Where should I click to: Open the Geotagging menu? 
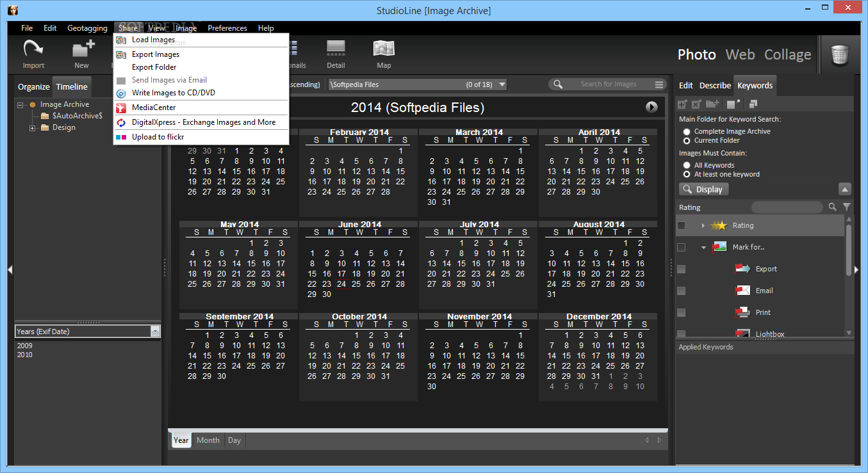[87, 28]
